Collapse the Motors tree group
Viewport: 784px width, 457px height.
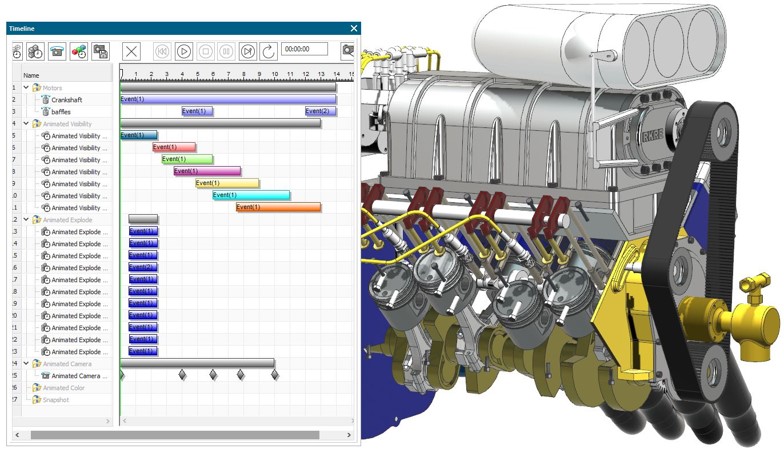[x=26, y=88]
